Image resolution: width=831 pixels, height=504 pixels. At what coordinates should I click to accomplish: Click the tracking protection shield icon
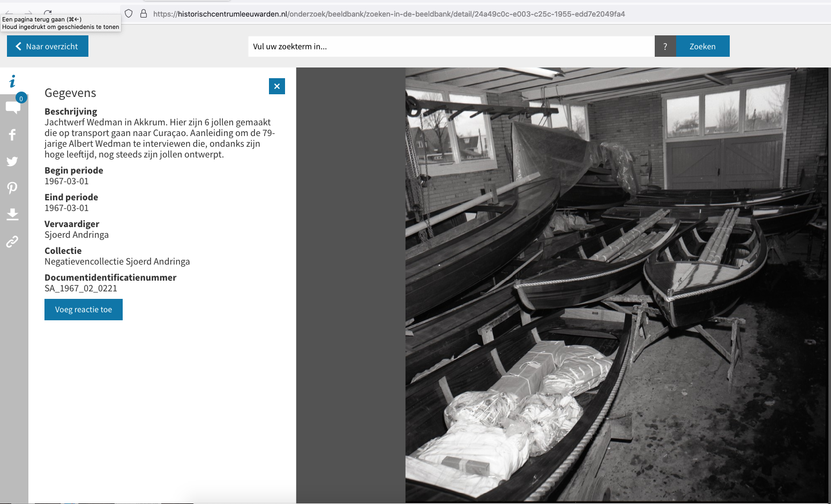[x=129, y=14]
